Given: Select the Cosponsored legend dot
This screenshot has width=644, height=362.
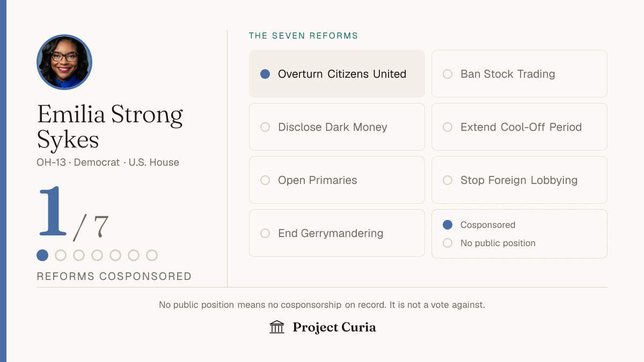Looking at the screenshot, I should pos(448,225).
